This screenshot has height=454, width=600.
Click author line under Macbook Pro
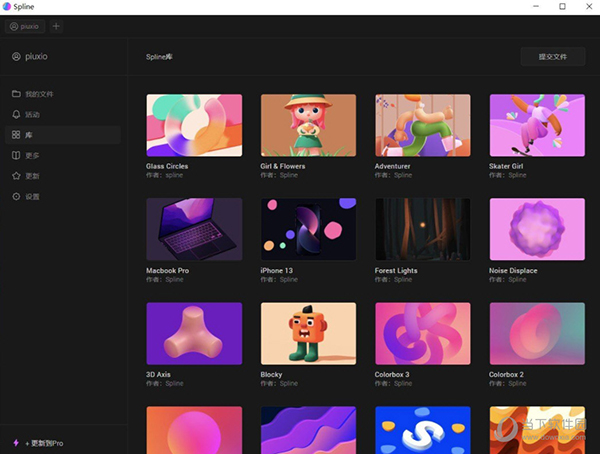click(165, 279)
